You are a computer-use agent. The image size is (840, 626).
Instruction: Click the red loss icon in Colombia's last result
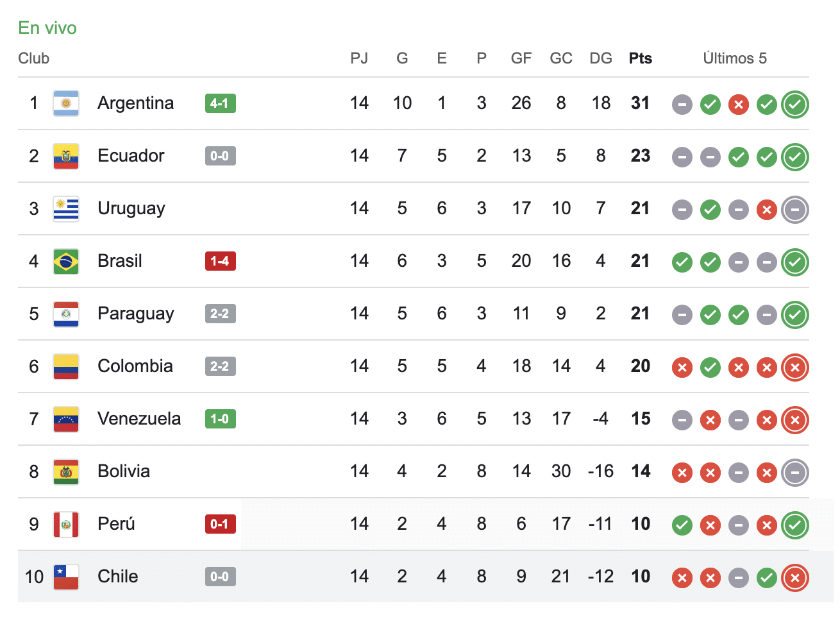click(795, 368)
